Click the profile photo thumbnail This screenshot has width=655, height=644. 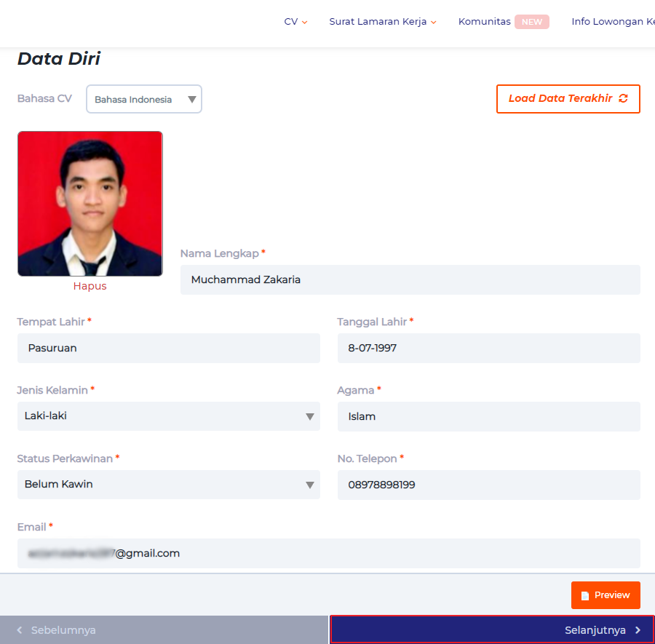90,204
